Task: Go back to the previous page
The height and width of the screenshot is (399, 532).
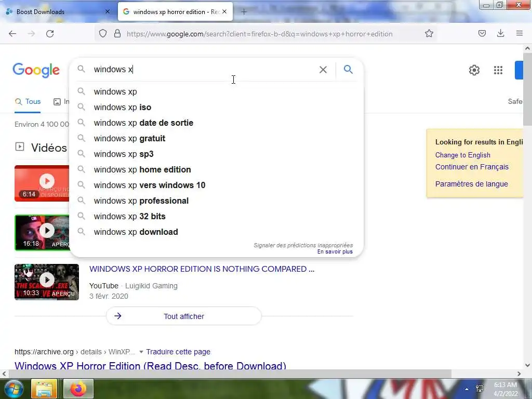Action: pos(12,34)
